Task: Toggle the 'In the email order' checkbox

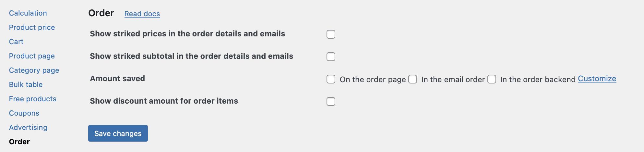Action: pos(412,79)
